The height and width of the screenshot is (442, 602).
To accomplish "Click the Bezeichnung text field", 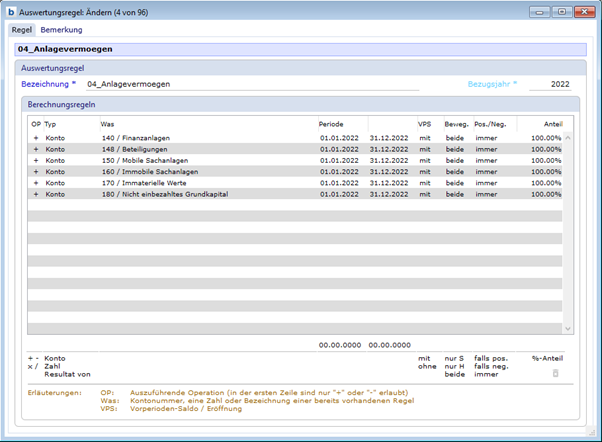I will [x=250, y=85].
